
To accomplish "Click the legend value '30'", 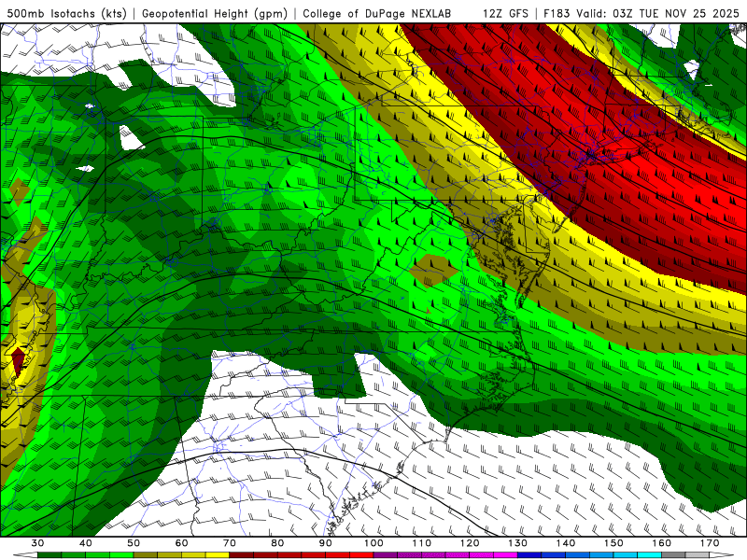I will (37, 543).
